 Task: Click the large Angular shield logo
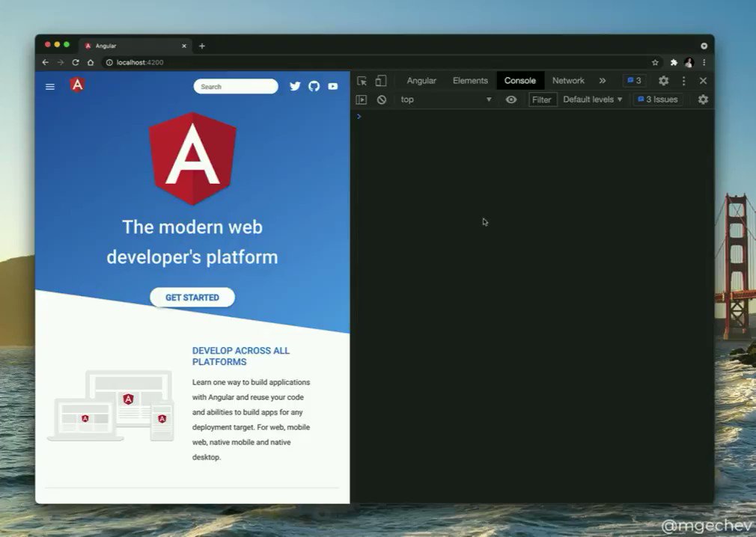point(193,159)
